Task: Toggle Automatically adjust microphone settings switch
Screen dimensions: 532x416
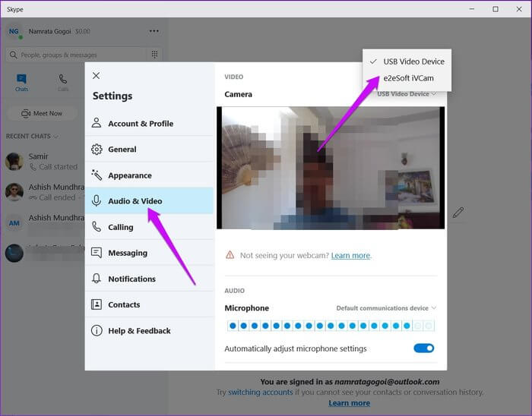Action: [x=424, y=348]
